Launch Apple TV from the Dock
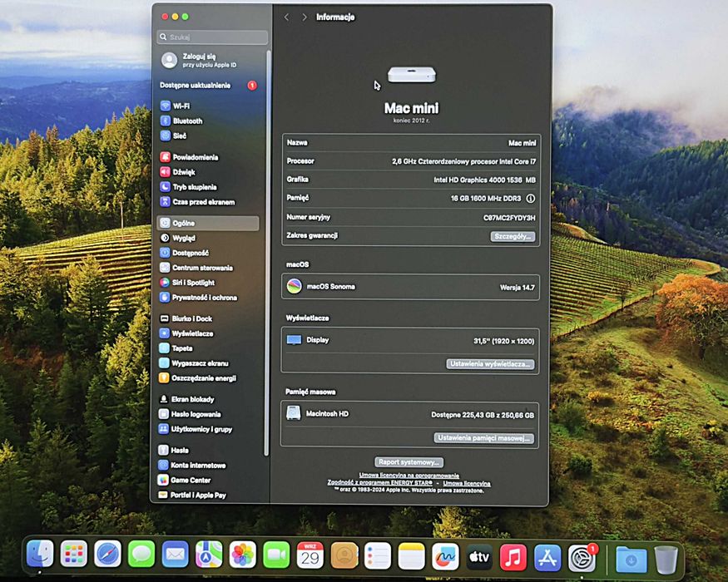 click(x=479, y=556)
